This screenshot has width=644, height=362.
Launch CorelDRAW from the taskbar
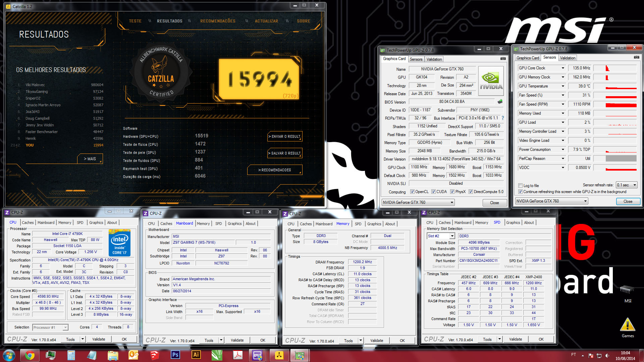[x=217, y=355]
